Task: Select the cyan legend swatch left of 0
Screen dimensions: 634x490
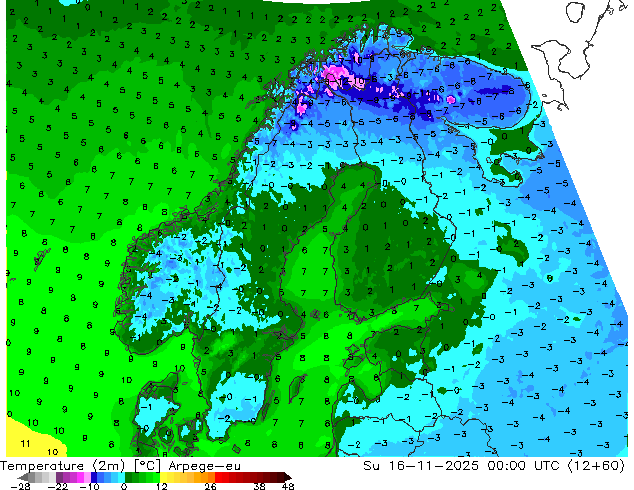Action: (121, 477)
